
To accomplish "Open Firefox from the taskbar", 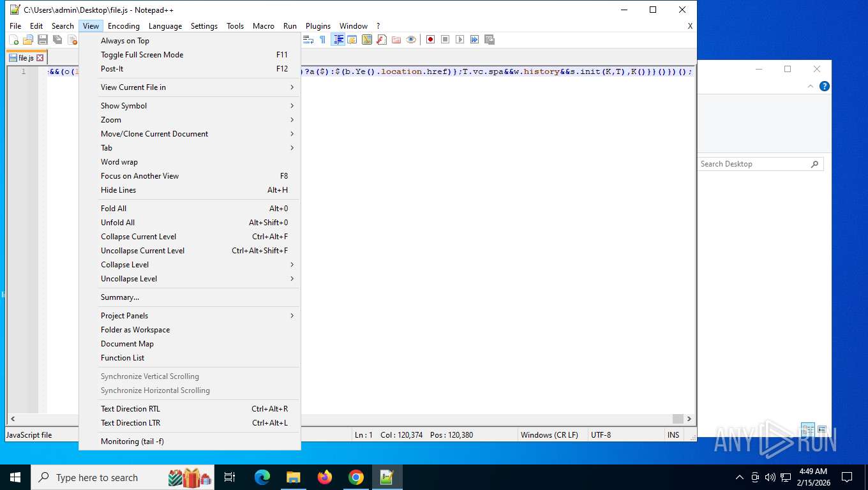I will pos(325,477).
